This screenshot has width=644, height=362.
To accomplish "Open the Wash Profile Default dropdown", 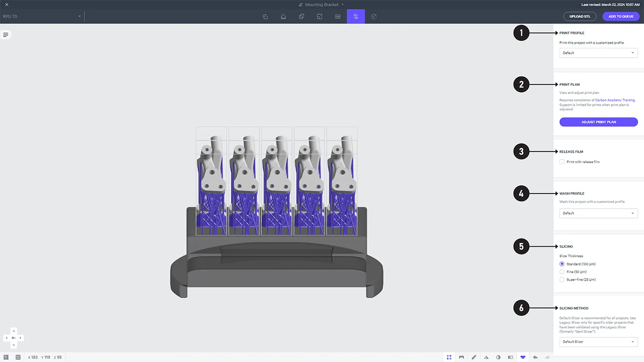I will 598,213.
